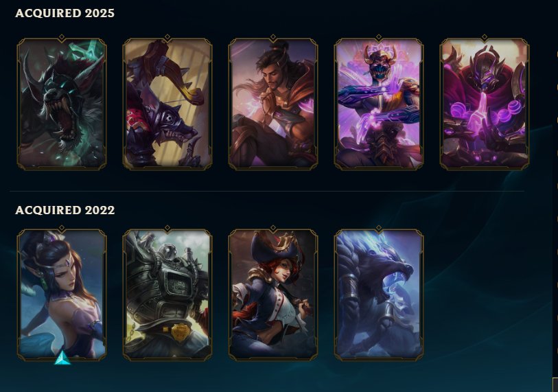Open the dark steel robot skin card
This screenshot has width=558, height=392.
pos(167,295)
